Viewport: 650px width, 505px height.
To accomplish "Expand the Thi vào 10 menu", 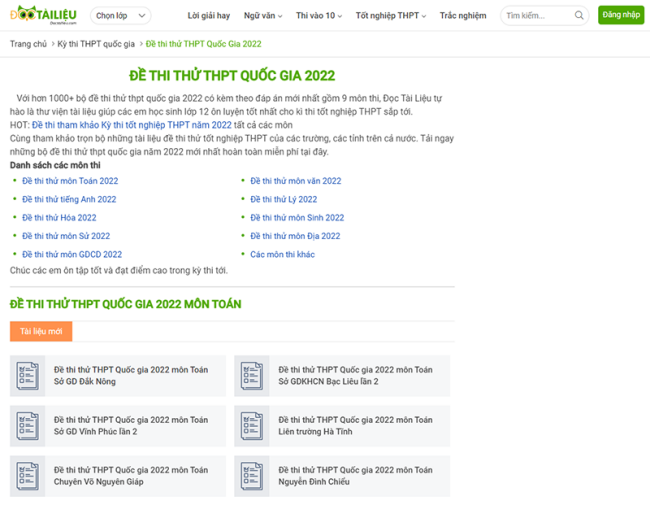I will point(319,16).
